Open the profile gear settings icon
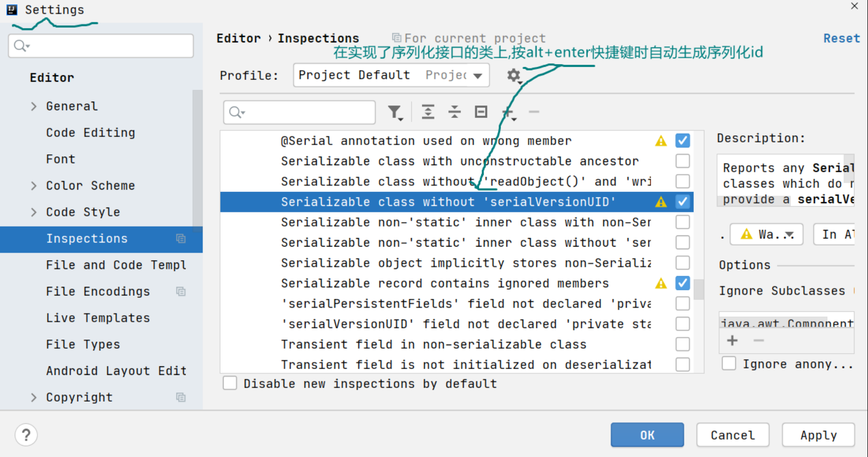 click(x=514, y=76)
